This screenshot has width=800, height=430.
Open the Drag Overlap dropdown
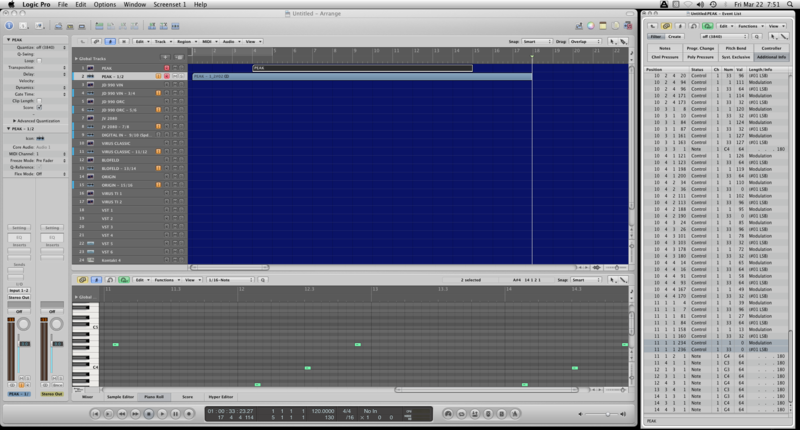coord(585,41)
